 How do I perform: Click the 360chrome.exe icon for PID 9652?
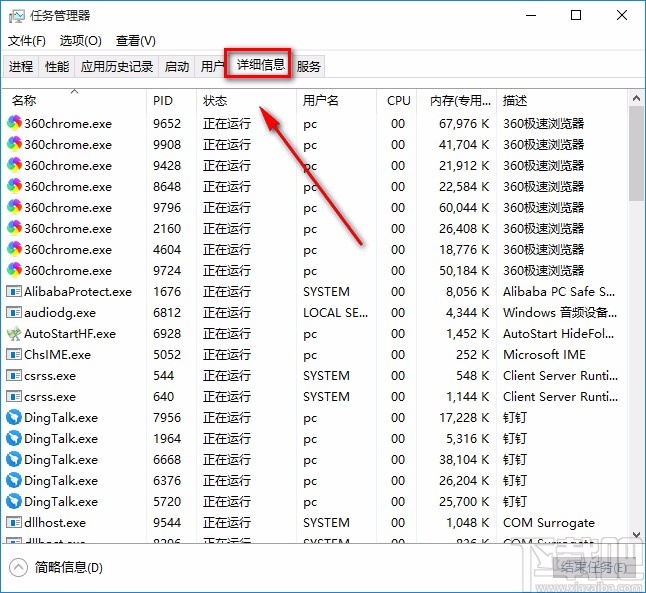point(14,123)
